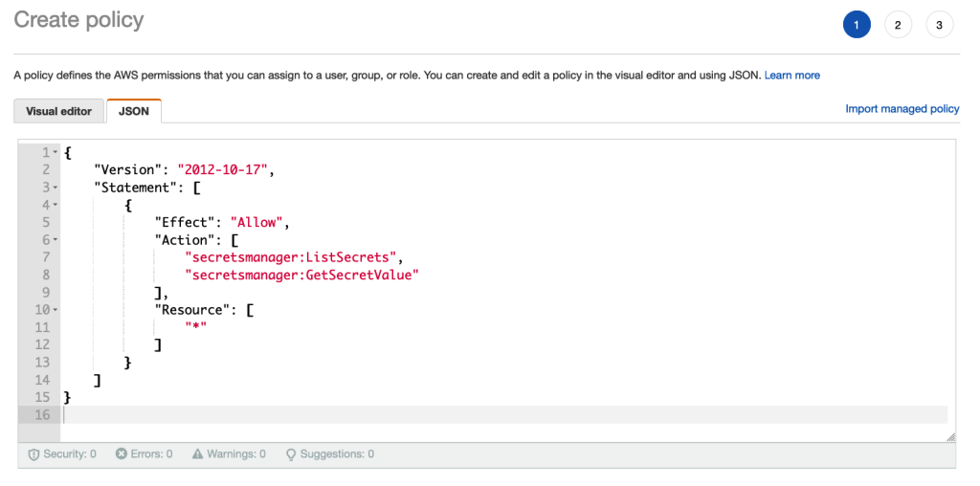Click the Security shield icon

click(33, 454)
